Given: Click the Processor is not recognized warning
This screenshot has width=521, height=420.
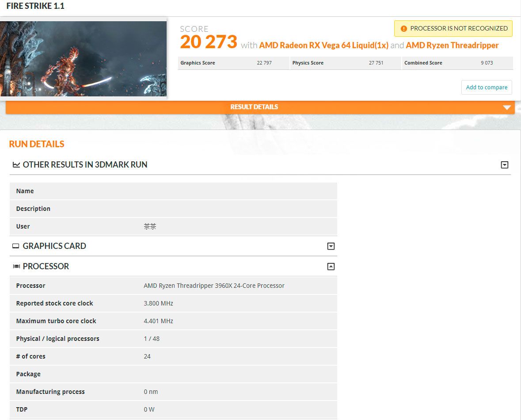Looking at the screenshot, I should point(453,29).
